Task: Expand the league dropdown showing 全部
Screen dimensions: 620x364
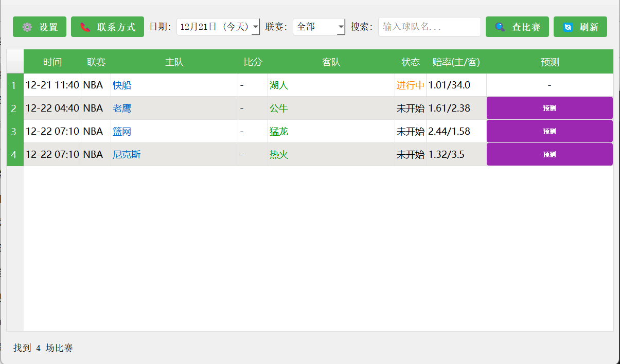Action: pyautogui.click(x=319, y=27)
